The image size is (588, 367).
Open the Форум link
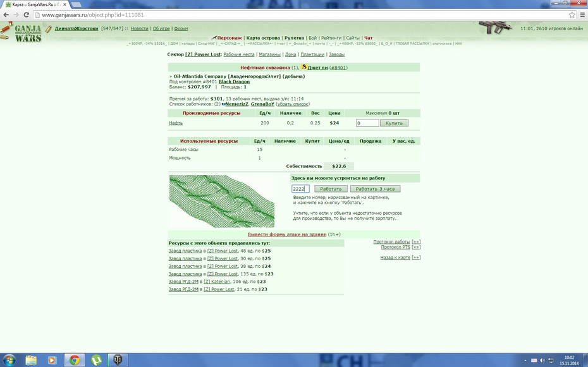pos(181,28)
